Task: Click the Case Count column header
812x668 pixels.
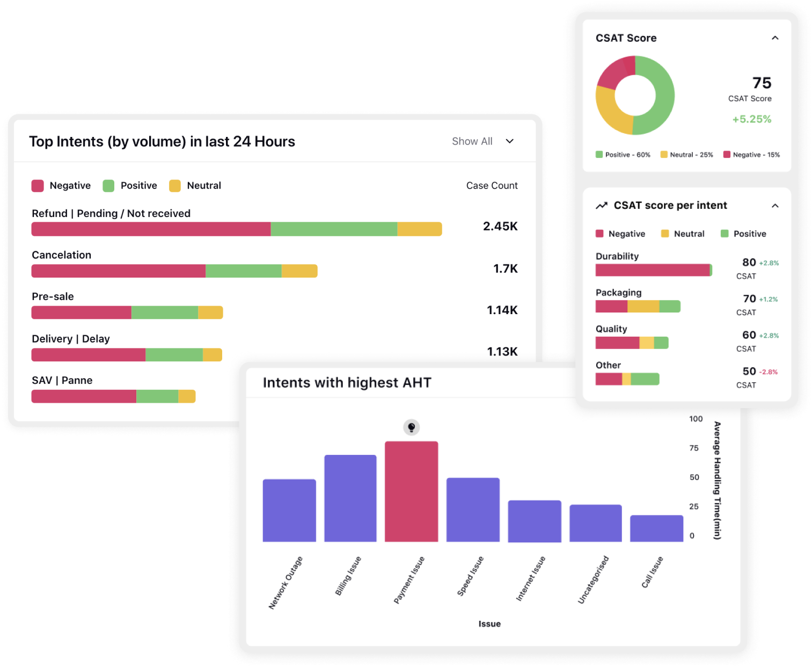Action: 492,186
